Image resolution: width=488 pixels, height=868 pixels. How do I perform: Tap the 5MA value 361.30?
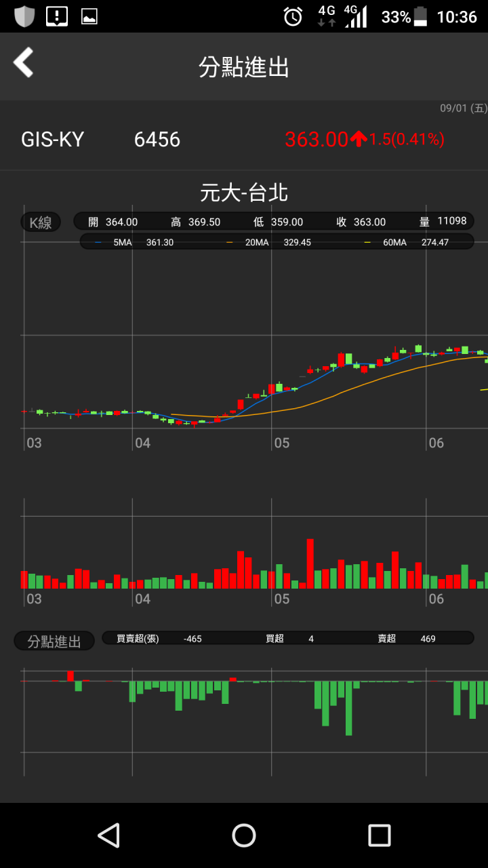[x=160, y=242]
